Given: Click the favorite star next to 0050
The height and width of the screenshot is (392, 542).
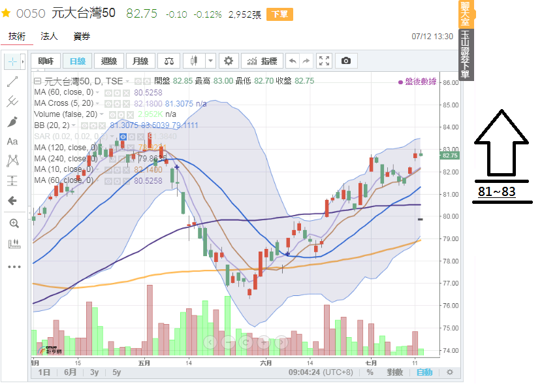Looking at the screenshot, I should pos(6,14).
